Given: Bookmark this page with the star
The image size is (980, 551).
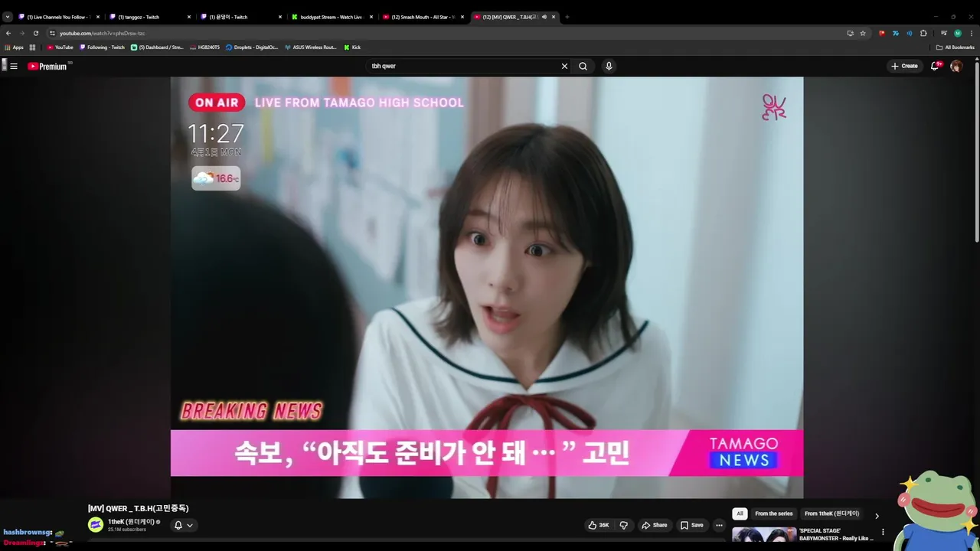Looking at the screenshot, I should pyautogui.click(x=863, y=34).
